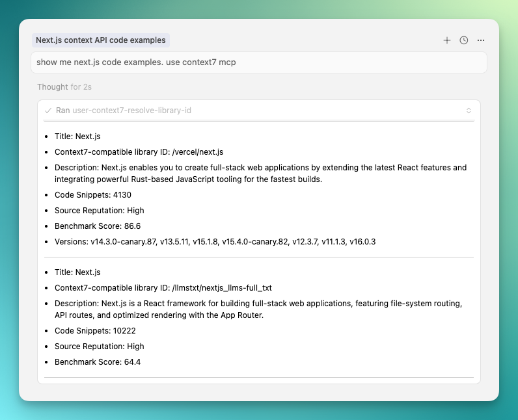Viewport: 518px width, 420px height.
Task: Click the Versions line listing v14.3.0-canary.87
Action: (215, 242)
